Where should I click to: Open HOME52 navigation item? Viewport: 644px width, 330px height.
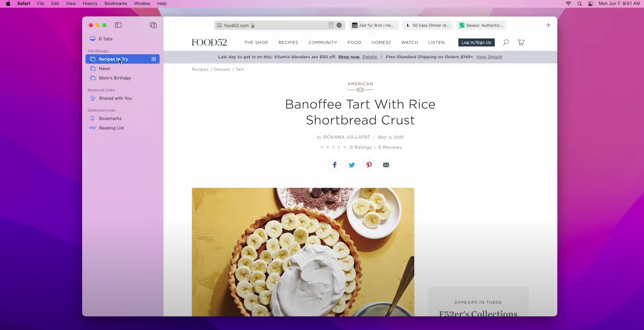tap(381, 43)
